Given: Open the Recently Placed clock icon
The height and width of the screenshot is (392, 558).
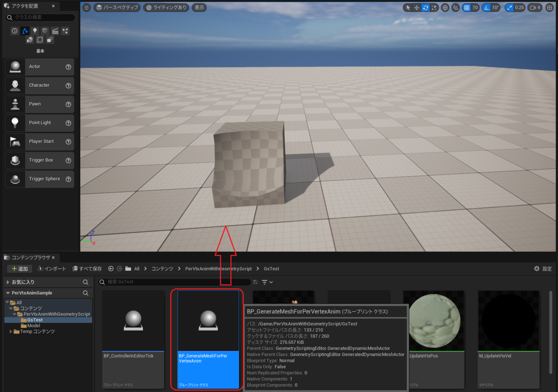Looking at the screenshot, I should 14,30.
